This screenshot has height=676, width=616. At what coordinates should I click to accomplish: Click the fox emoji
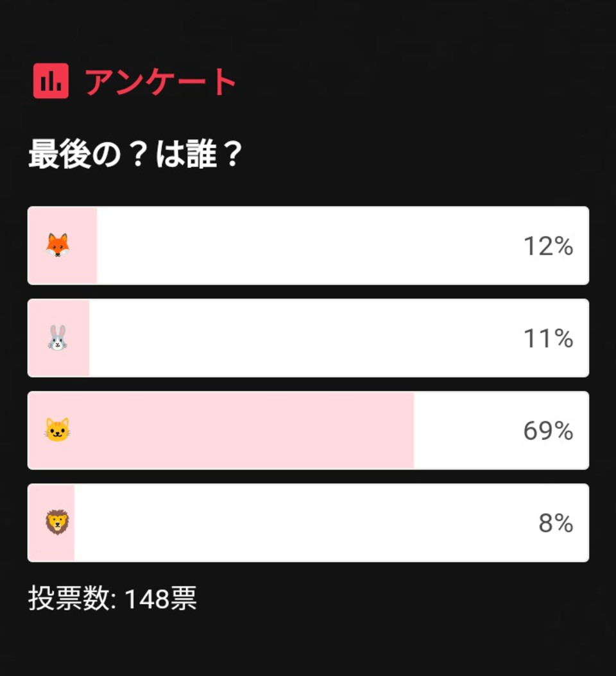coord(57,245)
